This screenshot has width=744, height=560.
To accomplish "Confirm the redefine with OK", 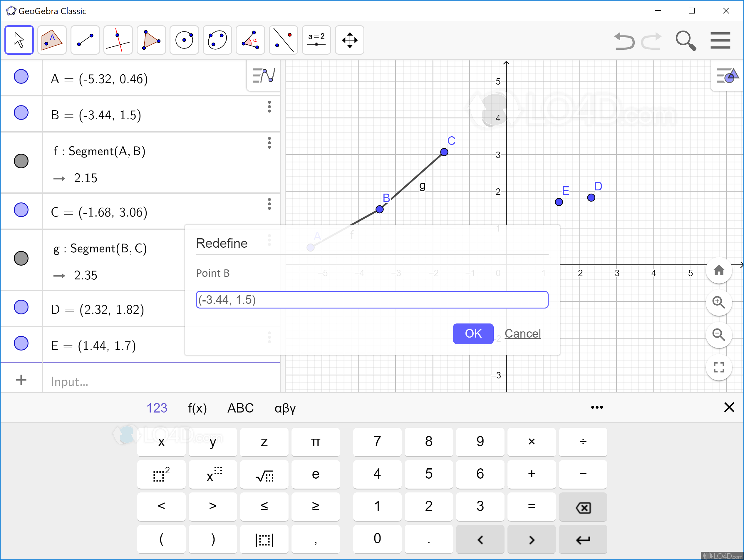I will pos(473,334).
